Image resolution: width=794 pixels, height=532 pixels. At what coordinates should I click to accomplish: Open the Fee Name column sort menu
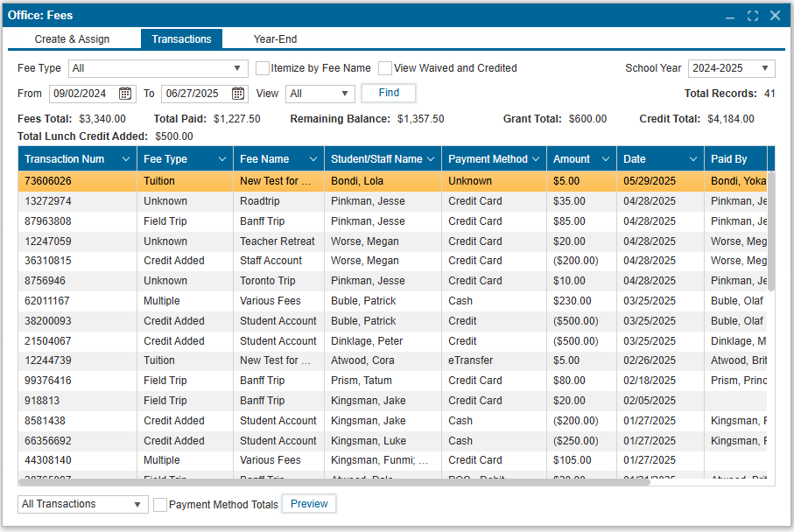click(x=314, y=158)
